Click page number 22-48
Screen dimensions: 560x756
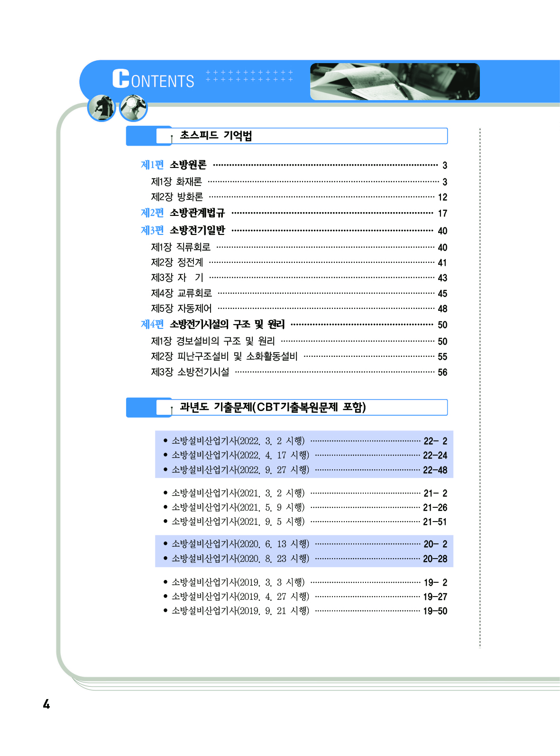[x=435, y=470]
